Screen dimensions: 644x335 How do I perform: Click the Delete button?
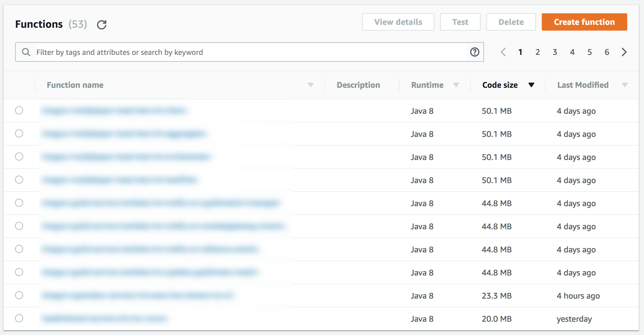[x=511, y=22]
